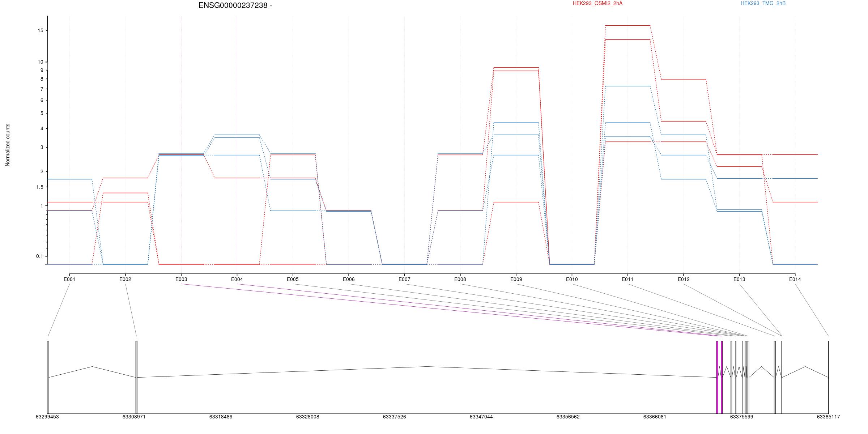Click the Normalized counts axis label
868x434 pixels.
coord(8,145)
